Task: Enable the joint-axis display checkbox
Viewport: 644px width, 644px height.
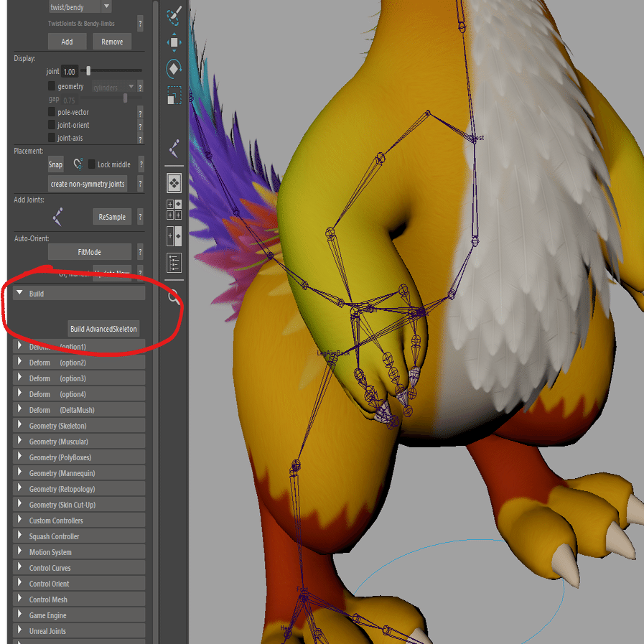Action: (52, 137)
